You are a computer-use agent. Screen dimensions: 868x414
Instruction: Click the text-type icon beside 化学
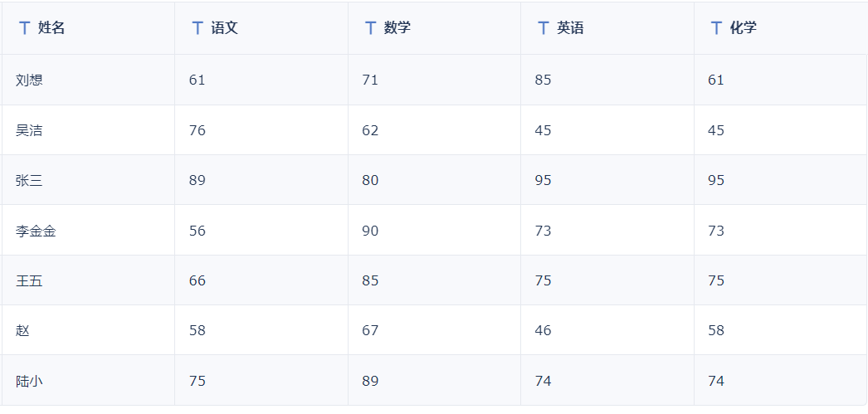tap(717, 28)
